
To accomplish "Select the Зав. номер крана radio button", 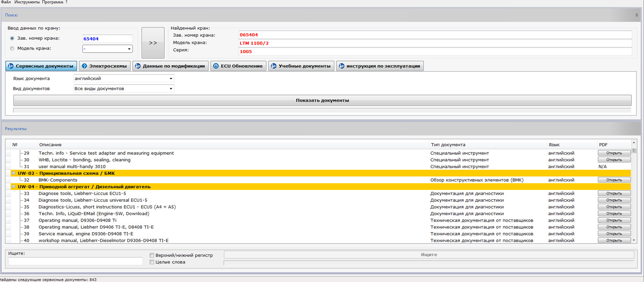I will point(12,38).
